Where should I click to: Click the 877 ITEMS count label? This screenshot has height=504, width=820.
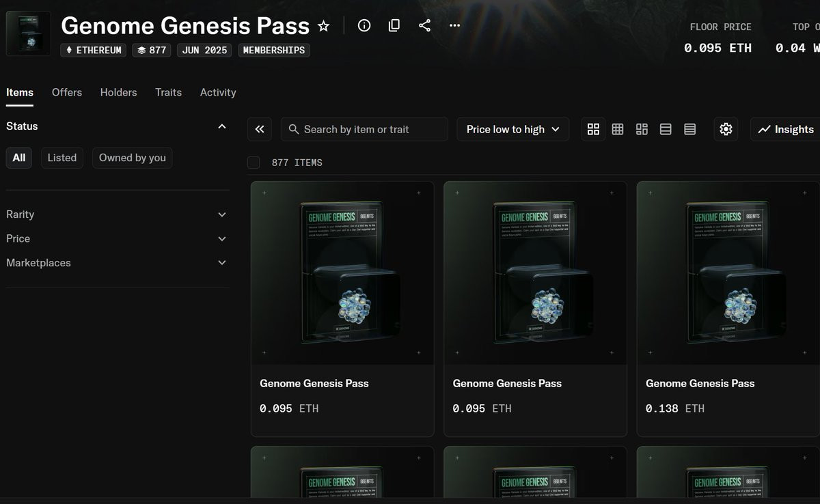pos(297,163)
